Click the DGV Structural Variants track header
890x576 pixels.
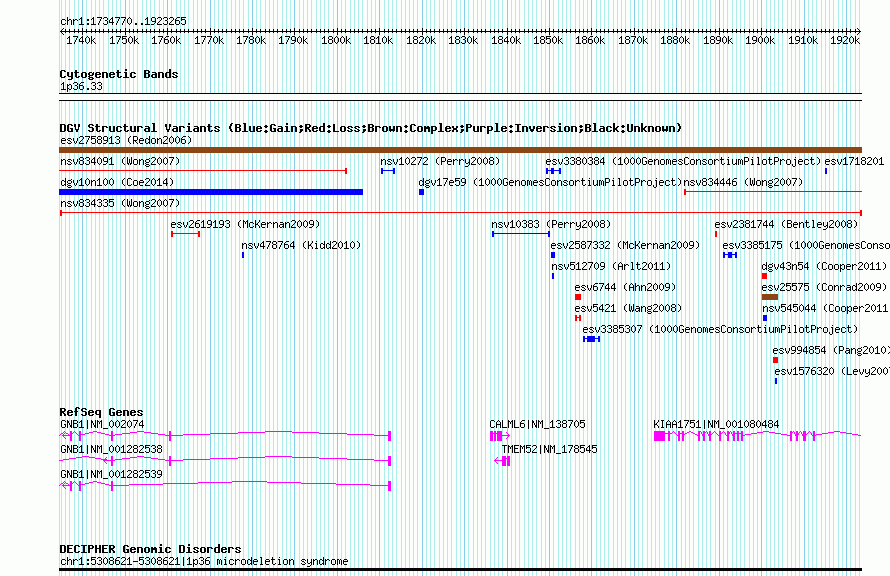370,128
